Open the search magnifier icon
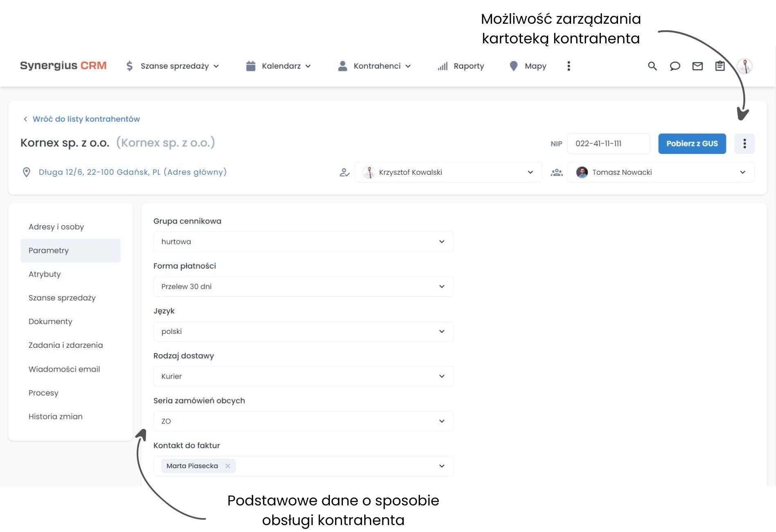 [x=652, y=66]
